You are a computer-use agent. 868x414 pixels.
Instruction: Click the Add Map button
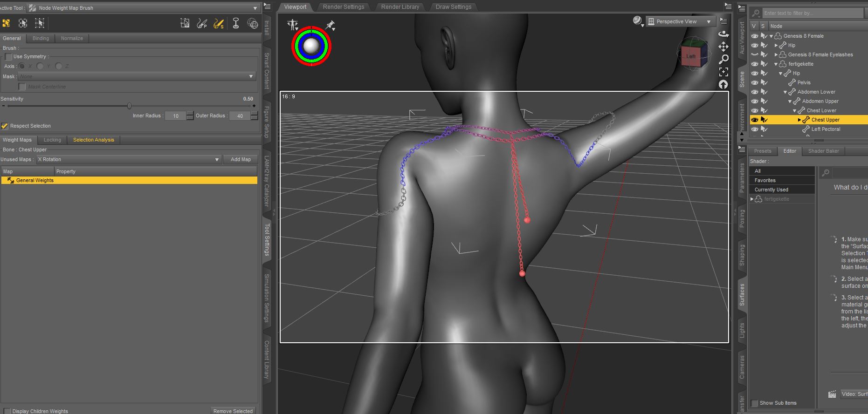241,159
